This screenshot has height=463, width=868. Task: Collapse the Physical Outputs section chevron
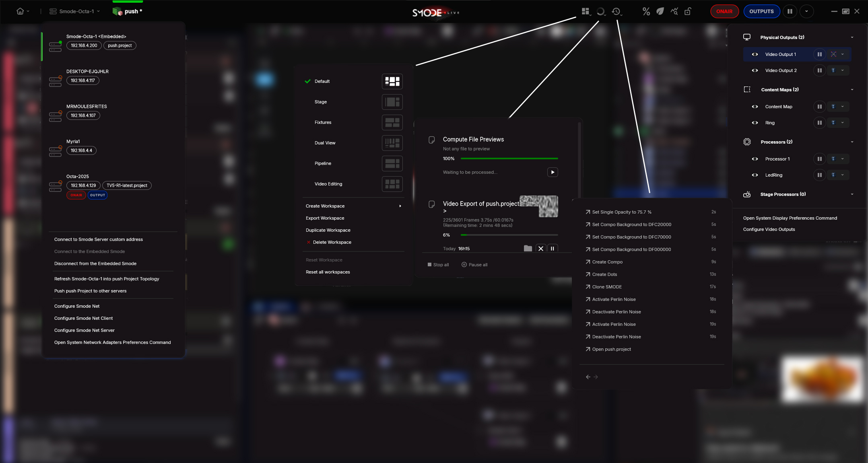pos(852,37)
